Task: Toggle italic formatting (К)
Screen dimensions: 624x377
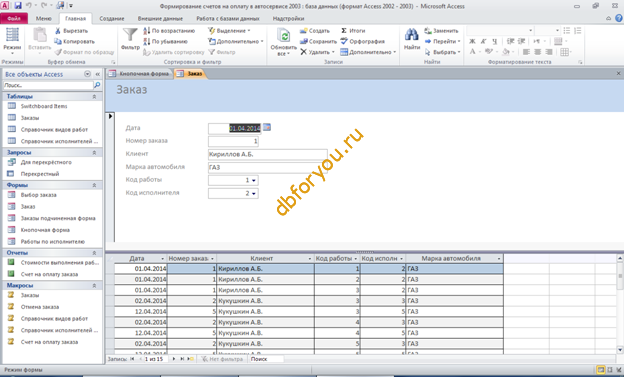Action: tap(483, 41)
